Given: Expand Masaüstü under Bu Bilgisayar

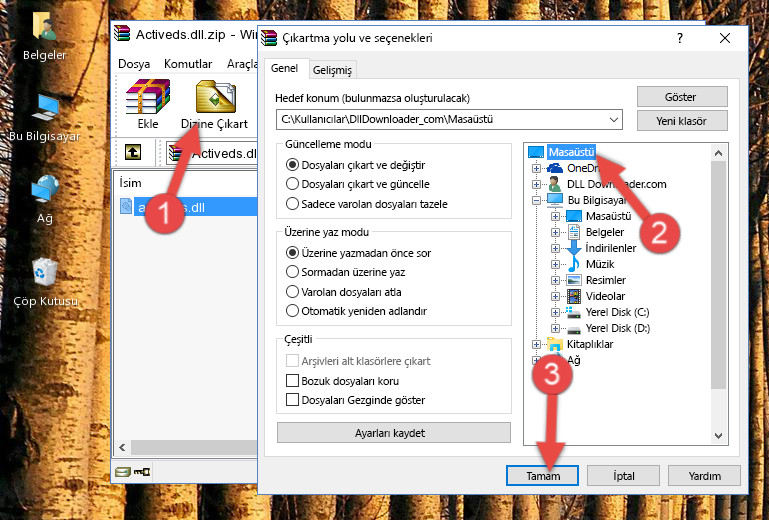Looking at the screenshot, I should [555, 216].
